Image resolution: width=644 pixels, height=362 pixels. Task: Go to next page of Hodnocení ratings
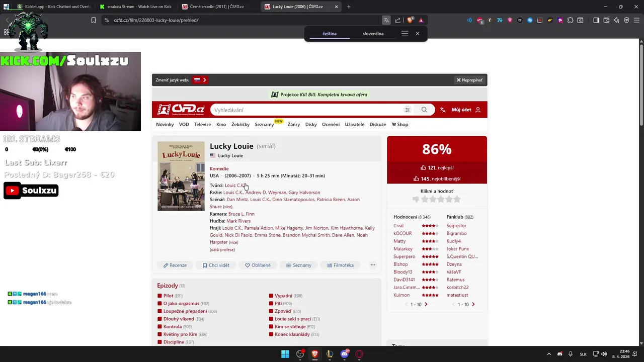(x=426, y=304)
